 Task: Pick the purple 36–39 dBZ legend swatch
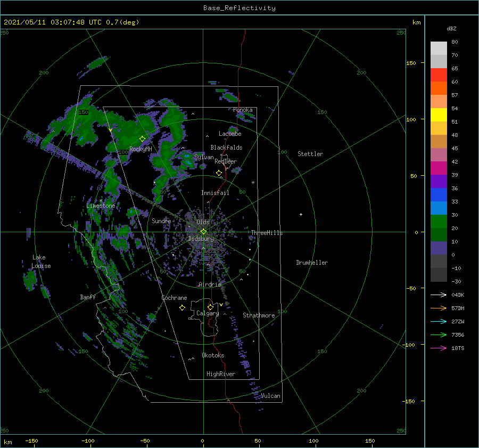[439, 181]
